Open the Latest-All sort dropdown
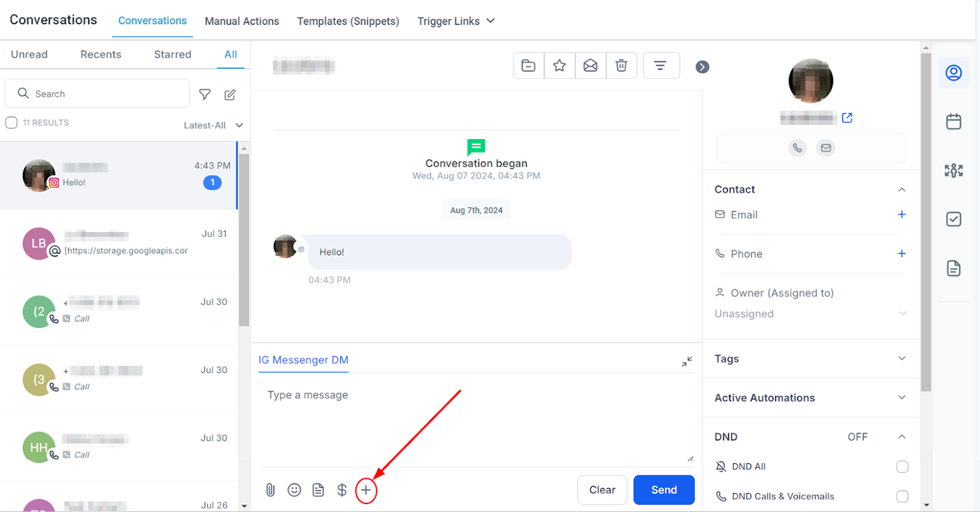This screenshot has height=512, width=980. click(x=213, y=126)
